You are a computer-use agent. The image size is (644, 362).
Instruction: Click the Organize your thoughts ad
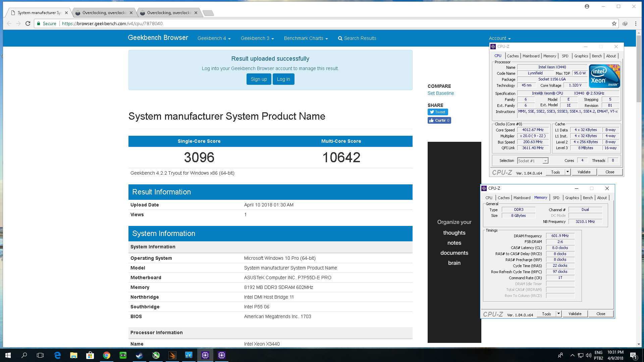click(454, 242)
